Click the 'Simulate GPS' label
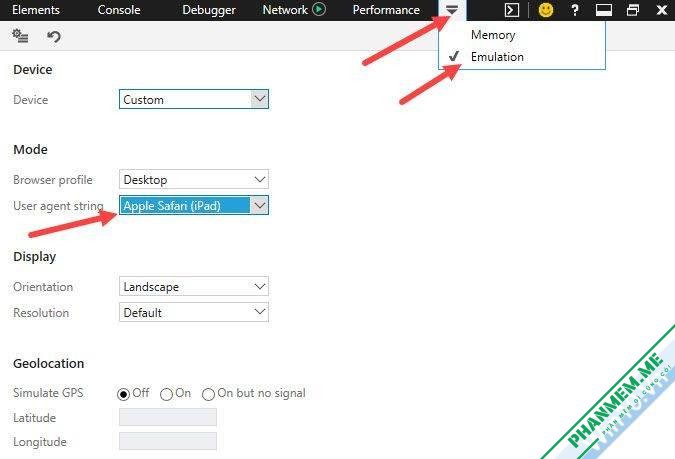Viewport: 675px width, 459px height. pos(48,393)
